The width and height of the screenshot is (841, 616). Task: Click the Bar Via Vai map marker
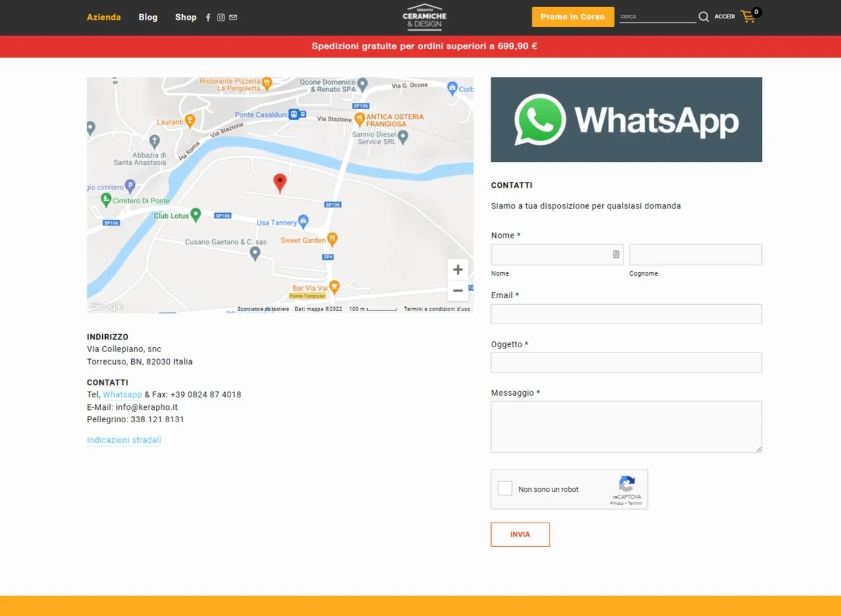click(335, 287)
